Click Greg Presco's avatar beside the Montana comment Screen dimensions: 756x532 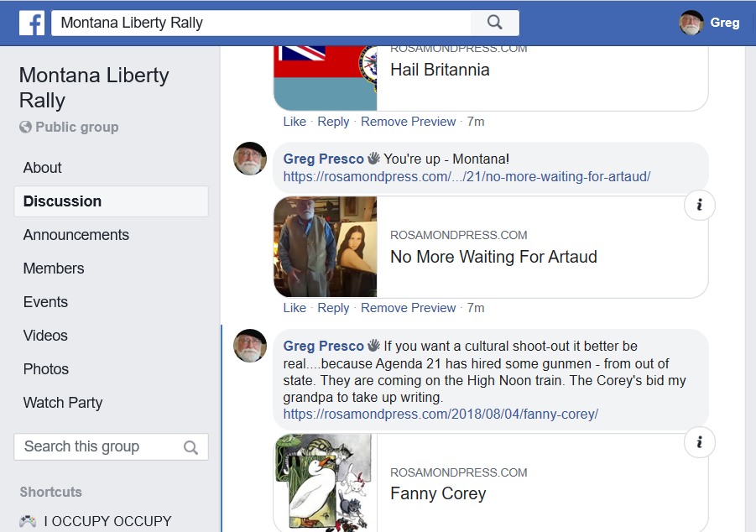[x=250, y=159]
